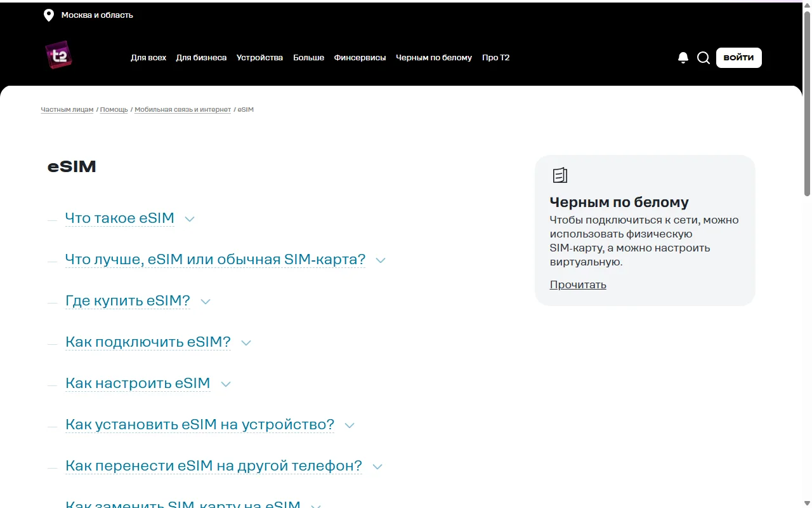Open Для бизнеса menu item

(201, 58)
